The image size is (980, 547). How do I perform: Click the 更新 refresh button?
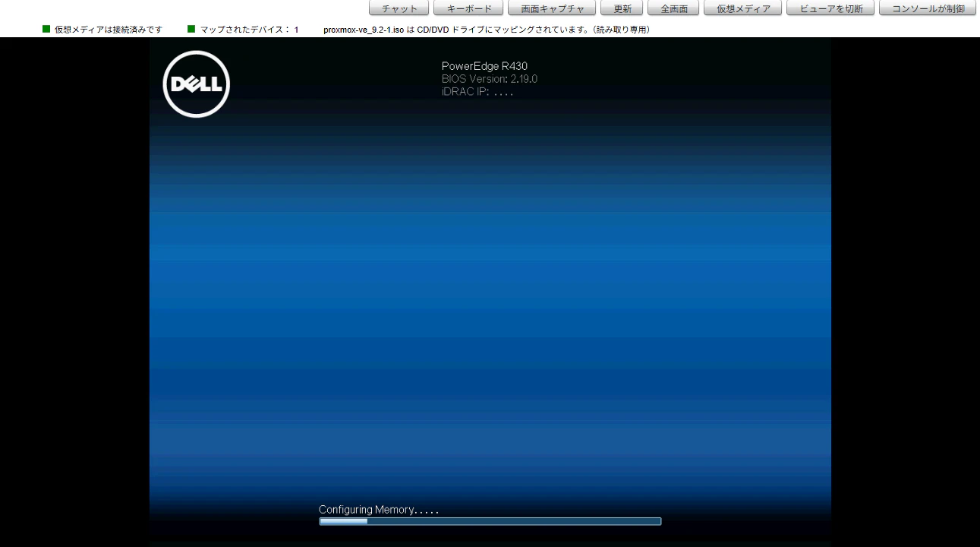622,8
